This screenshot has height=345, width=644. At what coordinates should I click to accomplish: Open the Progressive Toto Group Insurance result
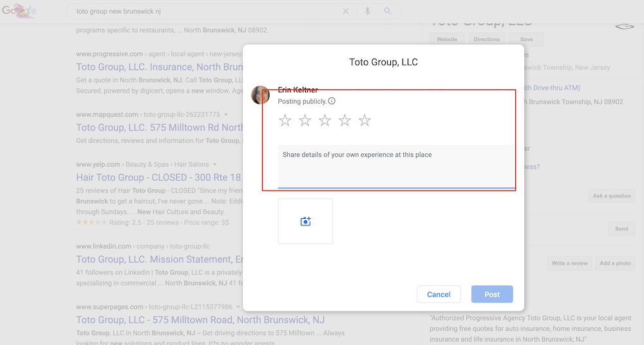[159, 67]
